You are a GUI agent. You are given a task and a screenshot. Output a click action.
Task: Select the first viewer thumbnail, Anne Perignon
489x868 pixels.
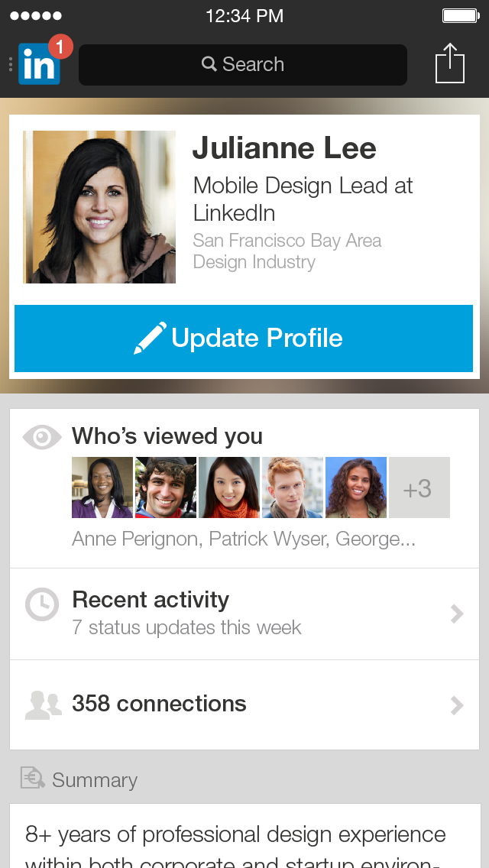point(102,488)
